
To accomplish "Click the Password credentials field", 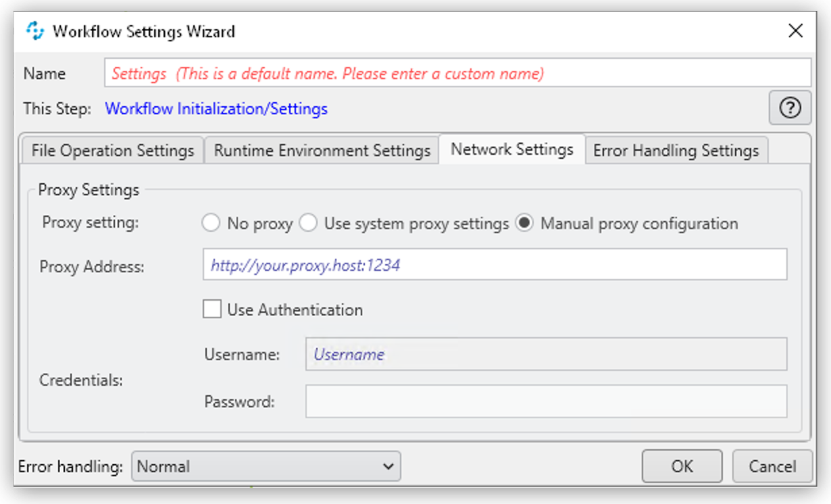I will [x=549, y=401].
